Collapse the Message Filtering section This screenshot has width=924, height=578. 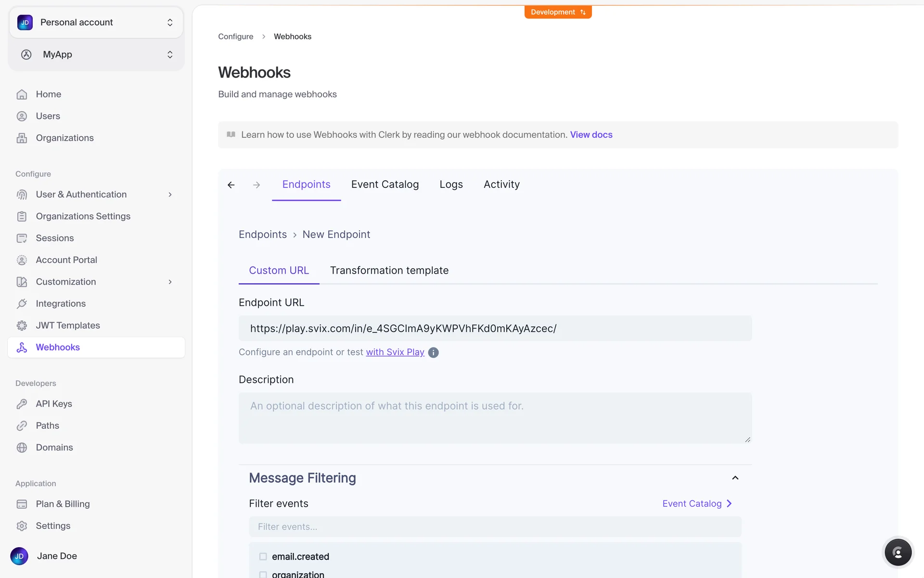(x=735, y=478)
